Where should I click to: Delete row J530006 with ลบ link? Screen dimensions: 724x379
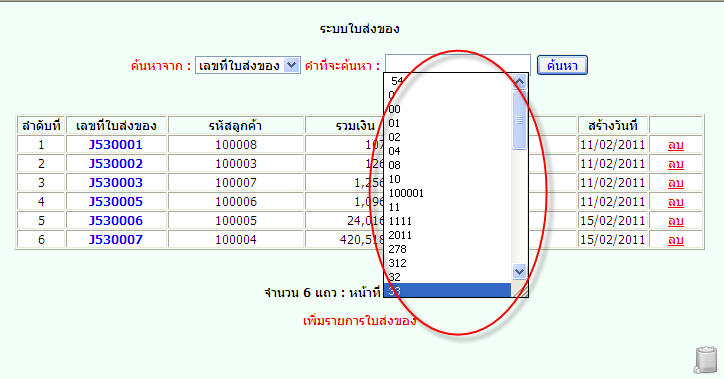pyautogui.click(x=676, y=221)
